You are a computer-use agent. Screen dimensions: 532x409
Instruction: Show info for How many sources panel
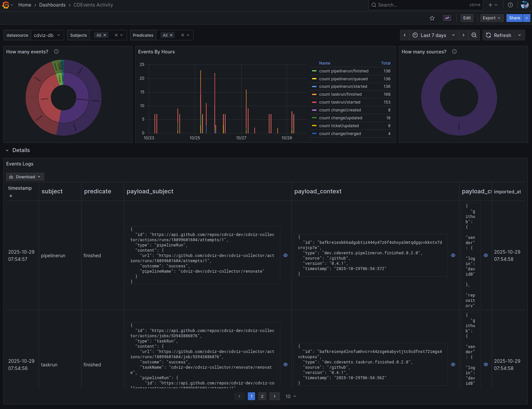(454, 51)
